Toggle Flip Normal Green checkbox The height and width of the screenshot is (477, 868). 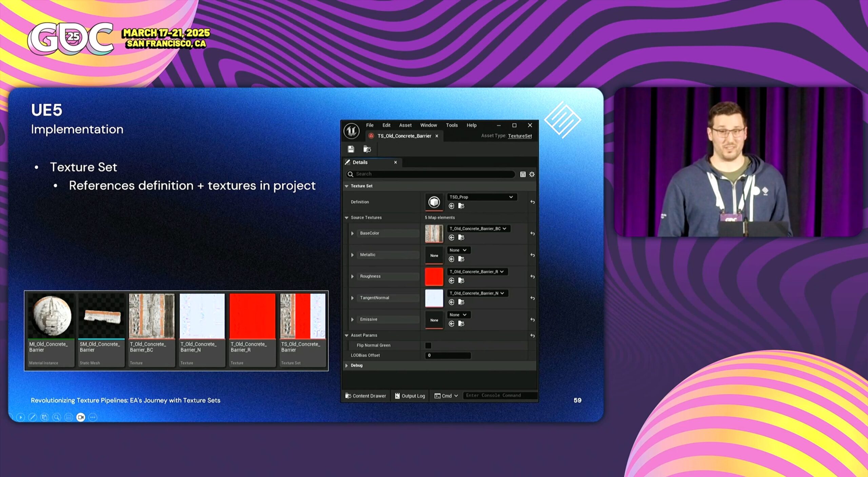(x=428, y=345)
